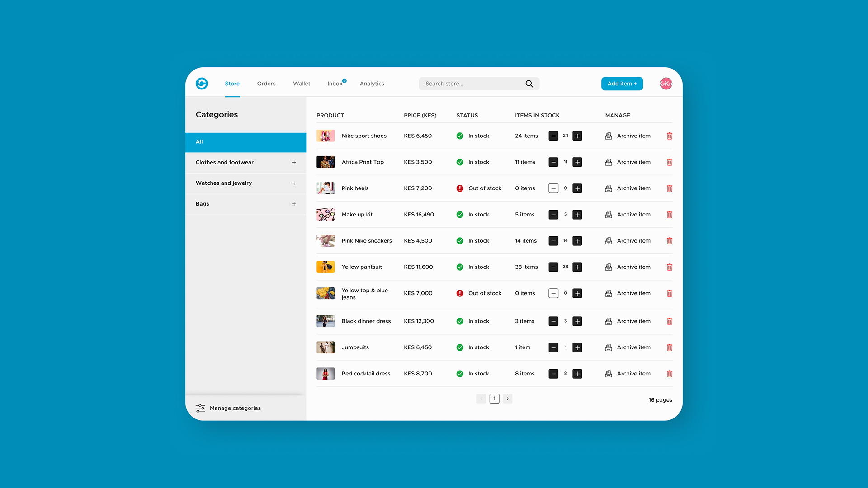Archive the Red cocktail dress item

click(628, 374)
